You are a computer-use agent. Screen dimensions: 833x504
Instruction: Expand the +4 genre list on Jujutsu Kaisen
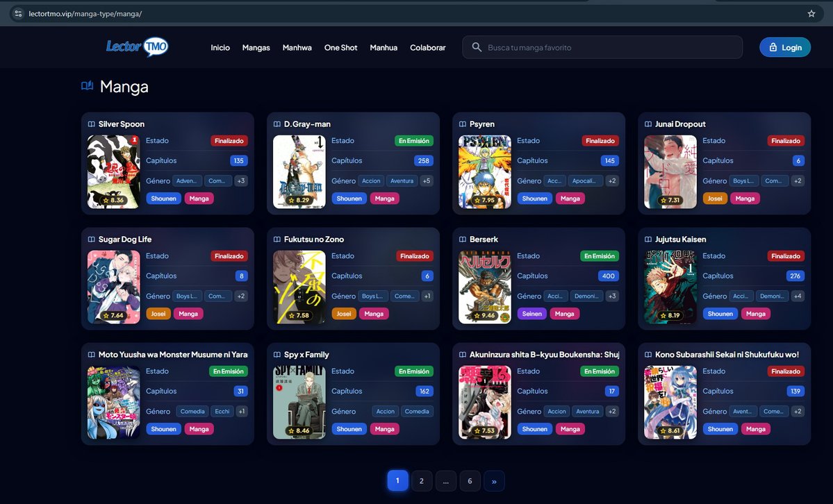coord(797,296)
